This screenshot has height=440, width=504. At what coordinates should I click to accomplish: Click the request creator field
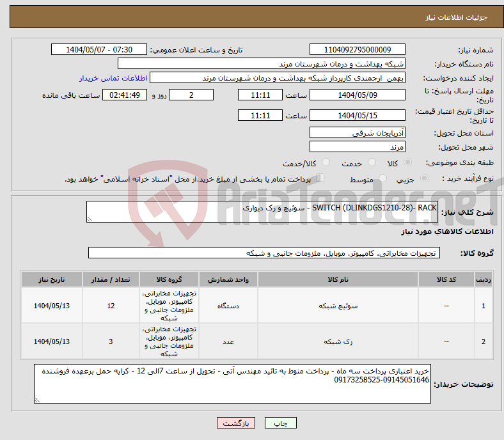click(x=278, y=78)
